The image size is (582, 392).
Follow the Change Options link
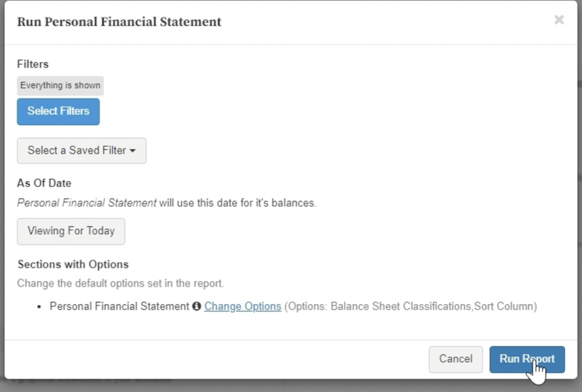[242, 306]
